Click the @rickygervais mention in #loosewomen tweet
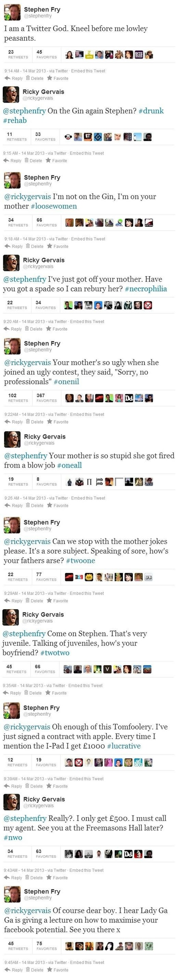 28,197
